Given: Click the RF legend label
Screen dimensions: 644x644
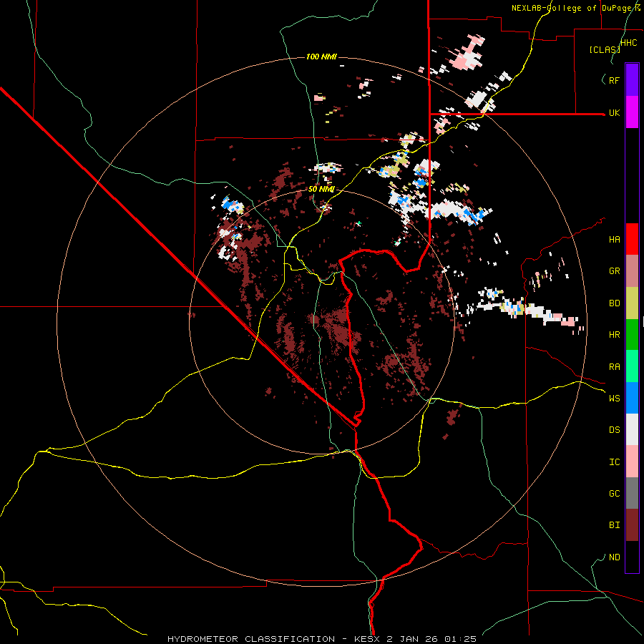Looking at the screenshot, I should (614, 80).
